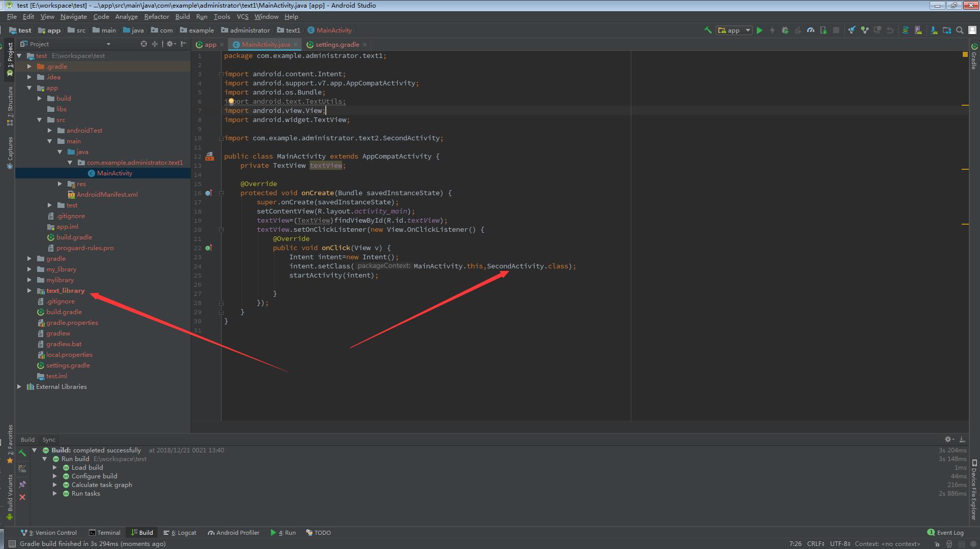Click the Search Everywhere magnifier icon
This screenshot has height=549, width=980.
pos(959,30)
